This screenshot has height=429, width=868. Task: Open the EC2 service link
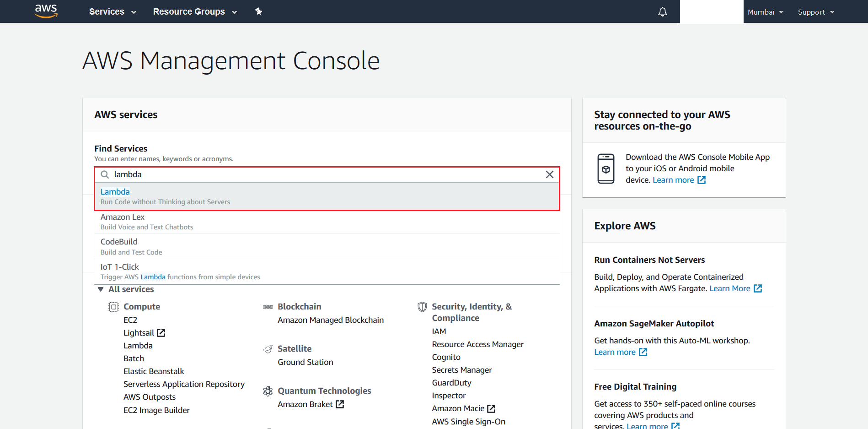130,320
